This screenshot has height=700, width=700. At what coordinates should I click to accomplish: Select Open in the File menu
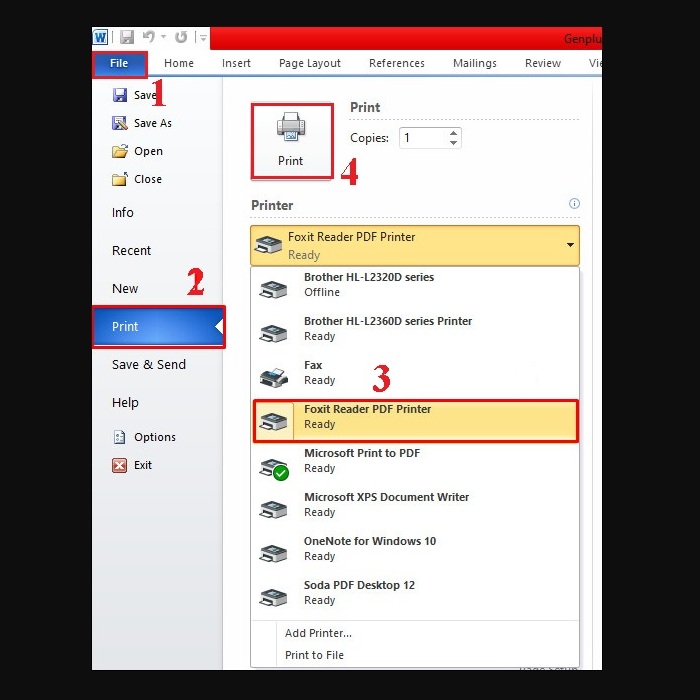coord(138,151)
